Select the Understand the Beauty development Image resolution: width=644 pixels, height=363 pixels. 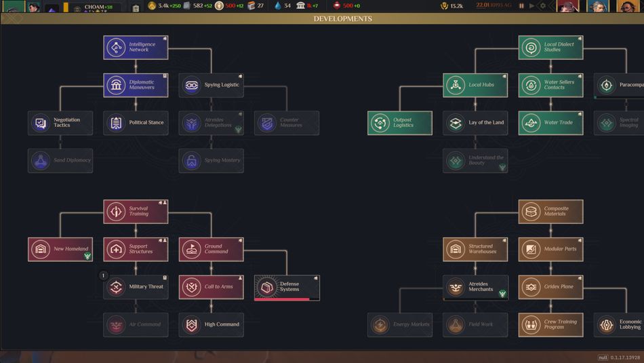click(x=475, y=160)
